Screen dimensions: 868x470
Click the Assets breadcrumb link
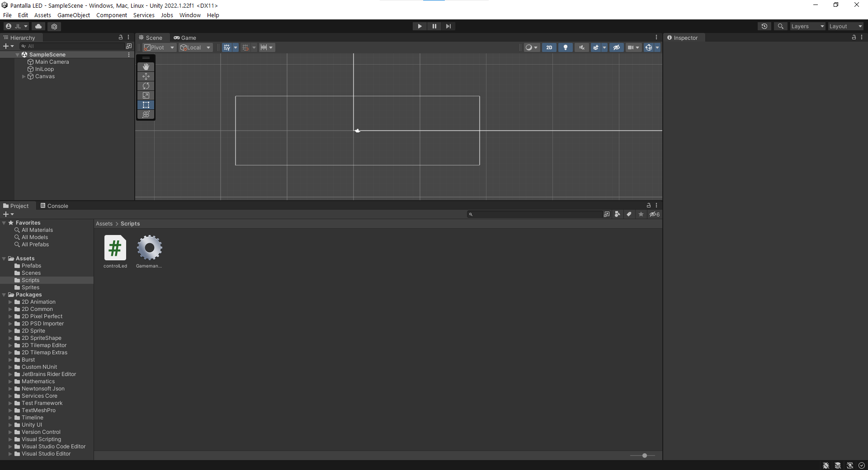coord(104,223)
